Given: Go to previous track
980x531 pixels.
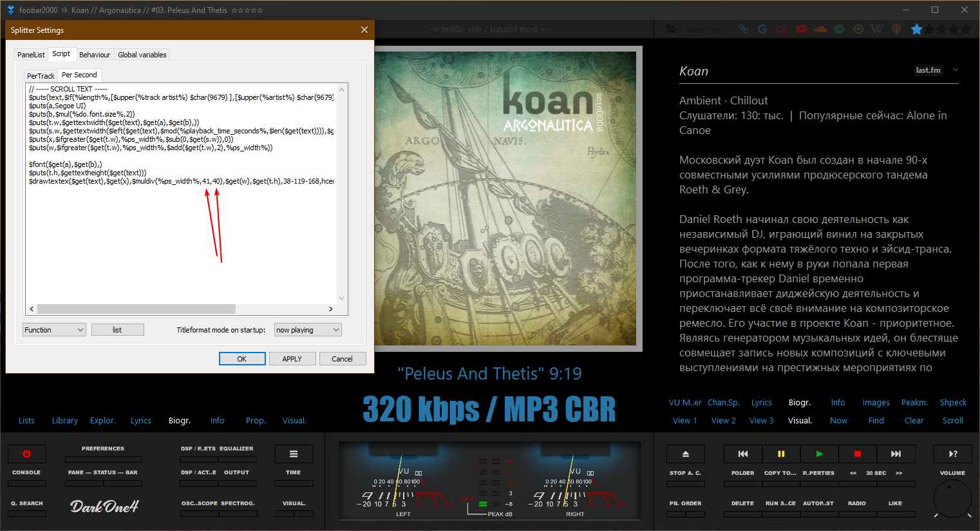Looking at the screenshot, I should [742, 454].
